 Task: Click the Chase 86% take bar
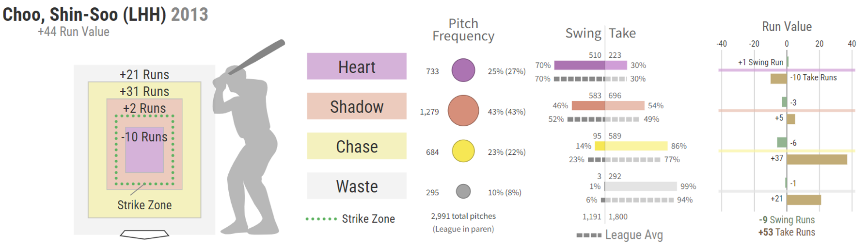[x=636, y=146]
